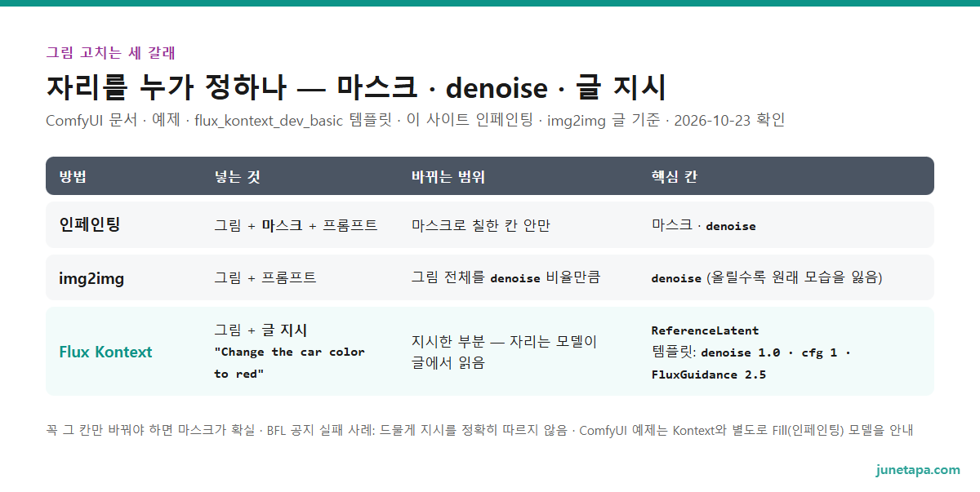Click the cell '지시한 부분 — 자리는 모델이 글에서 읽음'
Screen dimensions: 980x492
click(504, 352)
